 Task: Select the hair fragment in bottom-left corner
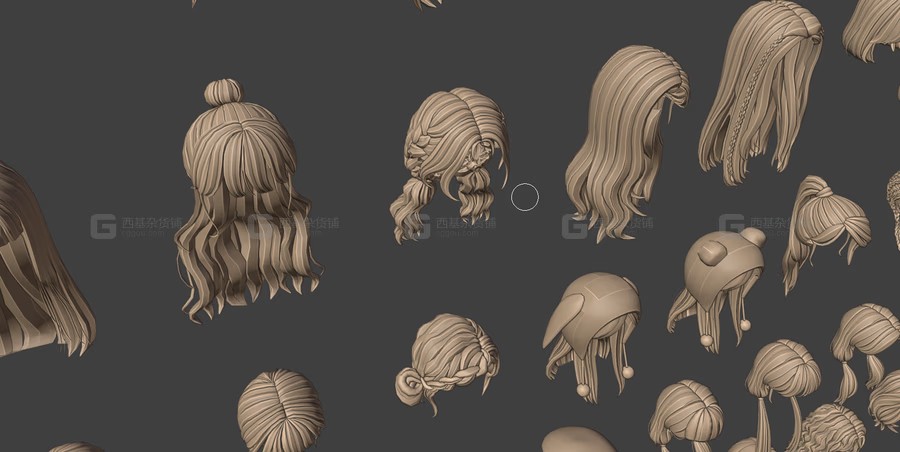point(75,447)
